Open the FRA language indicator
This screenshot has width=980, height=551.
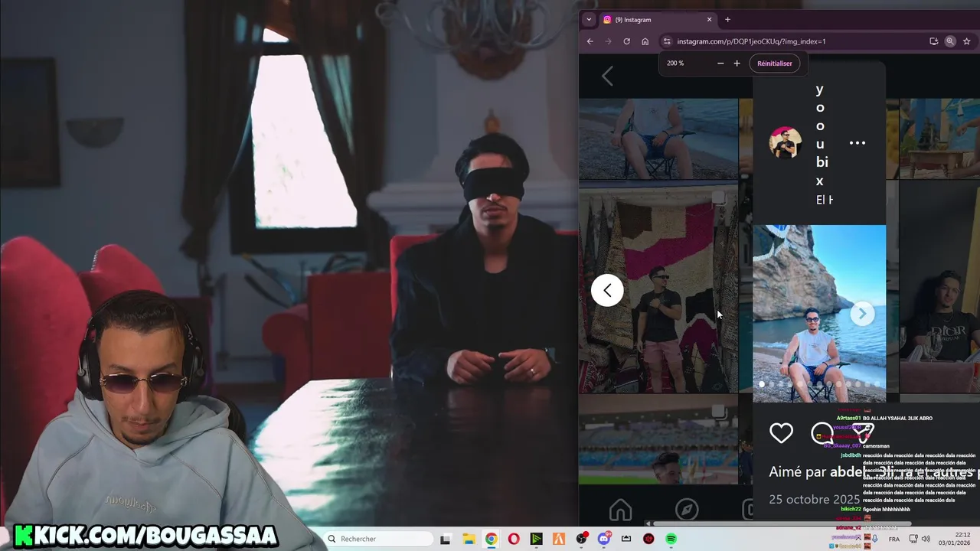(x=894, y=540)
